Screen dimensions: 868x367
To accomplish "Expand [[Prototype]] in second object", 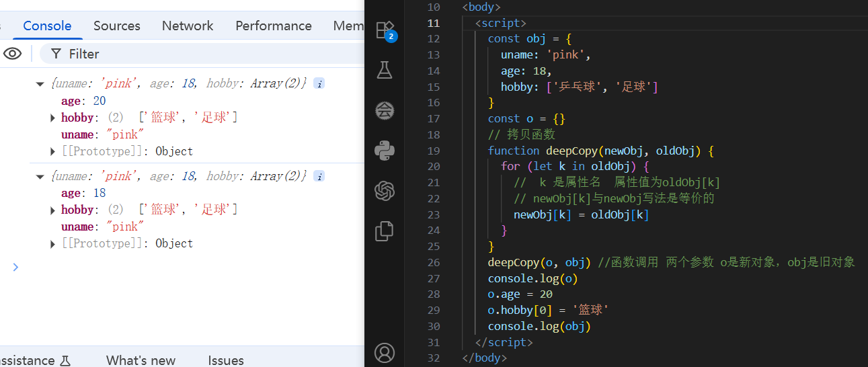I will (53, 243).
